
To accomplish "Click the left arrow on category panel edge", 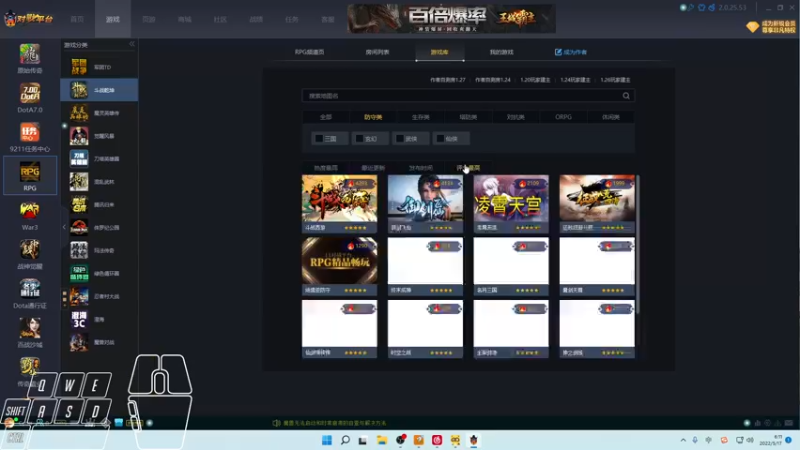I will (64, 227).
